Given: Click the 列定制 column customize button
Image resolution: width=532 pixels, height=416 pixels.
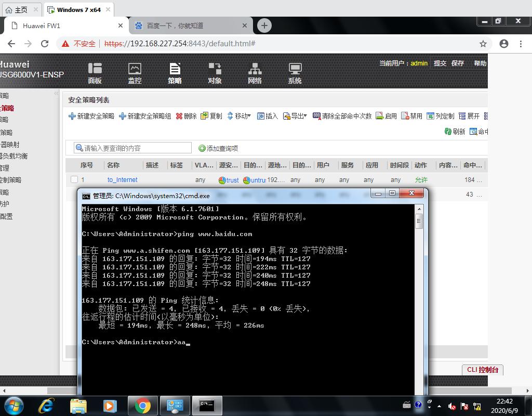Looking at the screenshot, I should [x=441, y=116].
